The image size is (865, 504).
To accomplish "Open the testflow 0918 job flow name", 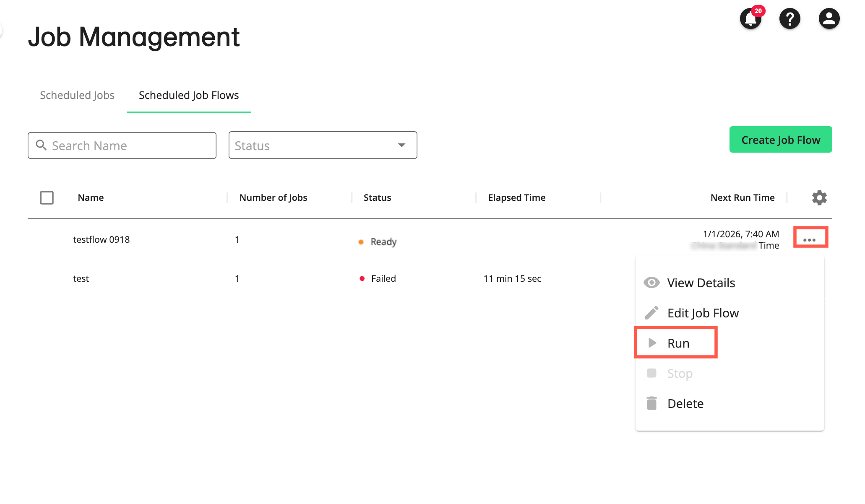I will click(102, 239).
